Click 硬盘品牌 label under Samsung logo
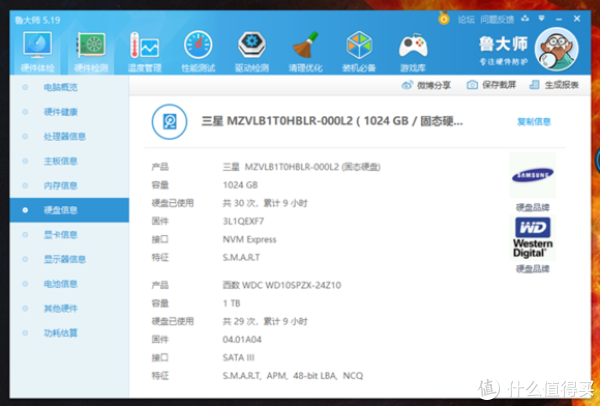Viewport: 600px width, 406px height. pyautogui.click(x=533, y=207)
